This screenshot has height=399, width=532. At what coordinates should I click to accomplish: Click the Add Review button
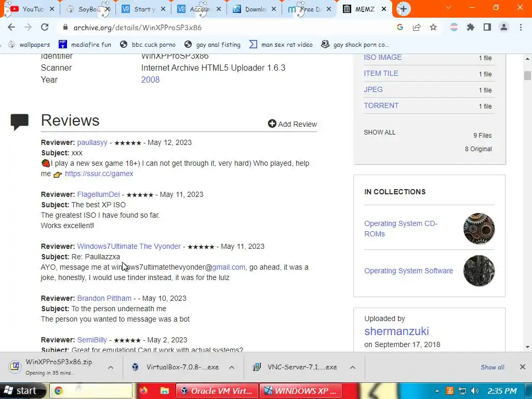pyautogui.click(x=292, y=124)
